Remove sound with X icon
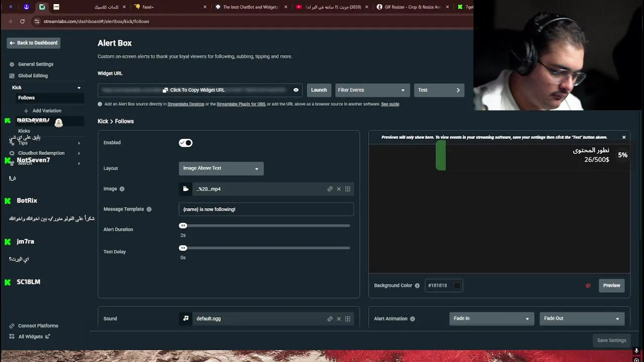This screenshot has width=644, height=362. 339,319
